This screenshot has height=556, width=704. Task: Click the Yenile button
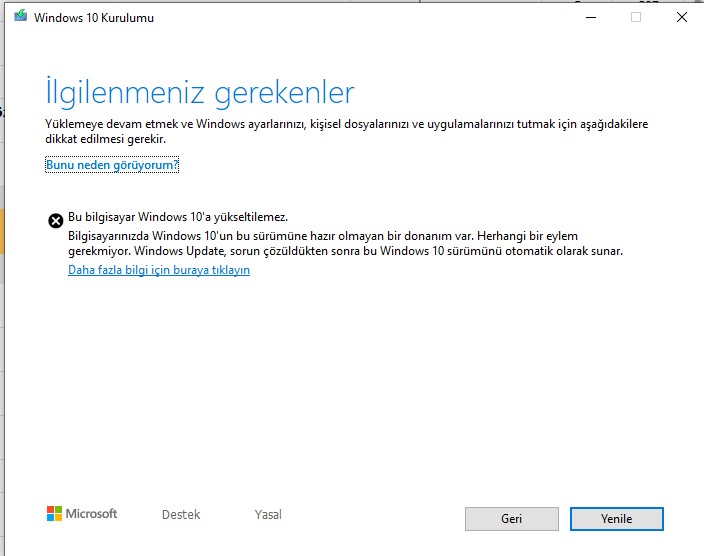(616, 519)
